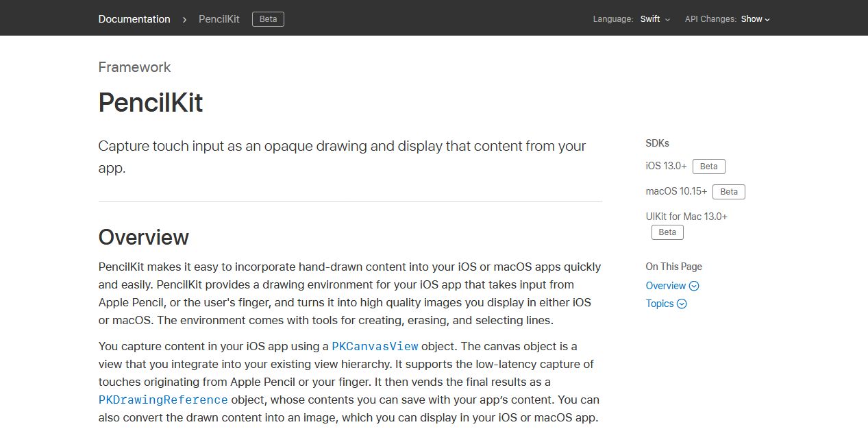Viewport: 868px width, 429px height.
Task: Click the chevron next to Swift
Action: pyautogui.click(x=667, y=20)
